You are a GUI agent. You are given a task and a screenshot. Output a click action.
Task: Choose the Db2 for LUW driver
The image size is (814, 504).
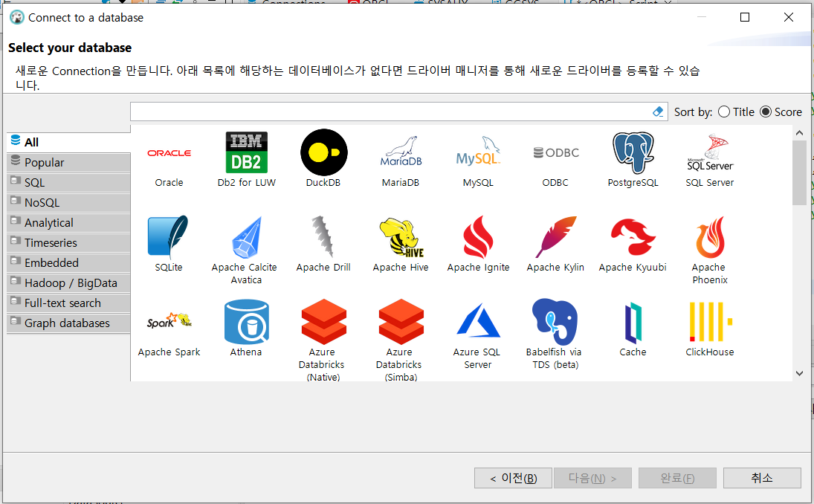click(x=247, y=152)
